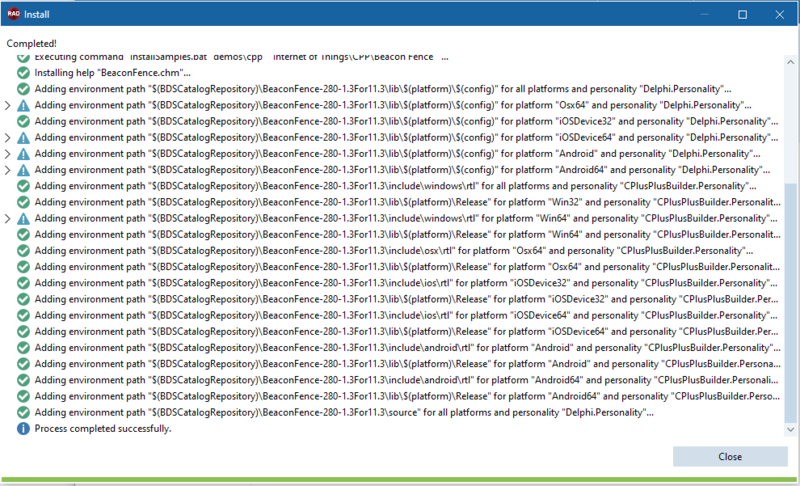Click the blue info icon for Process completed
Viewport: 800px width, 486px height.
pyautogui.click(x=23, y=429)
